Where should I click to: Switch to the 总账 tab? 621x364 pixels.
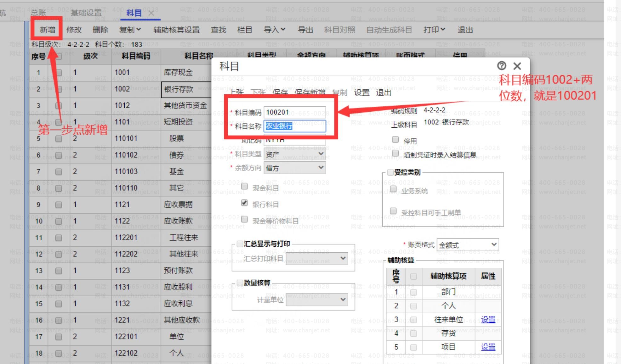(38, 13)
